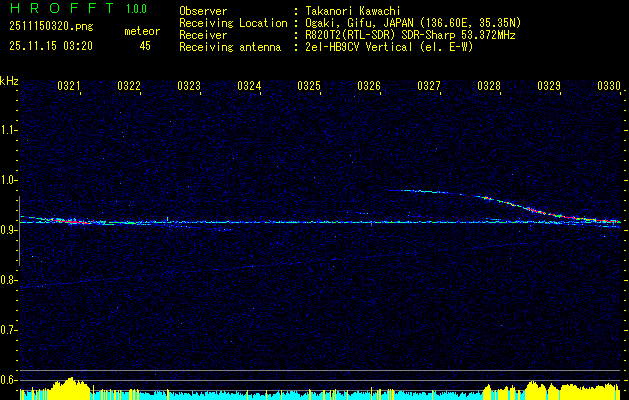Click the 1.1 frequency axis label
The width and height of the screenshot is (629, 400).
pos(9,130)
